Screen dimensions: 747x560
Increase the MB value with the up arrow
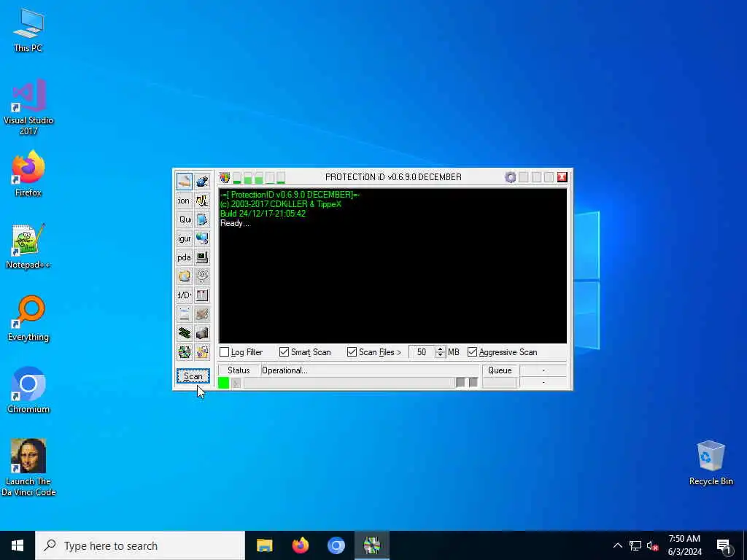pos(440,349)
